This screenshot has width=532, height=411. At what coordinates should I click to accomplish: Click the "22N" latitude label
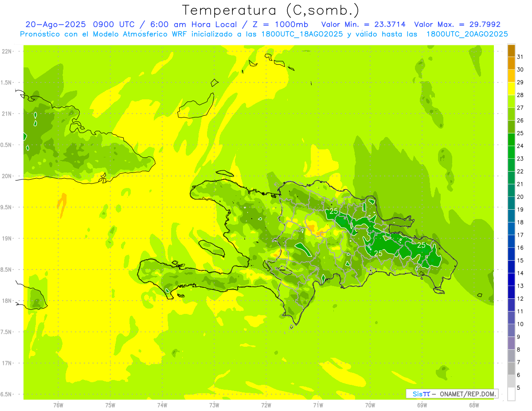pos(7,51)
